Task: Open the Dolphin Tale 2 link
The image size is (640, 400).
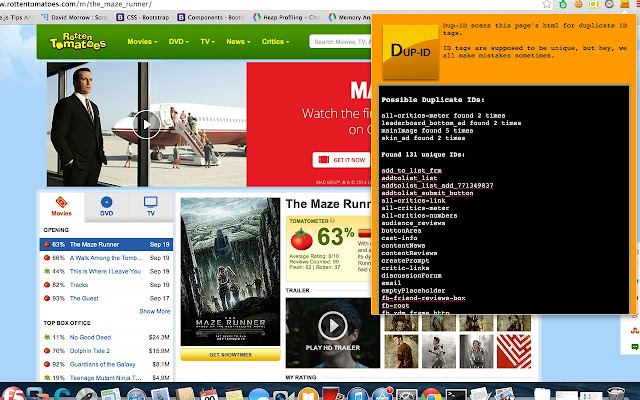Action: tap(90, 351)
